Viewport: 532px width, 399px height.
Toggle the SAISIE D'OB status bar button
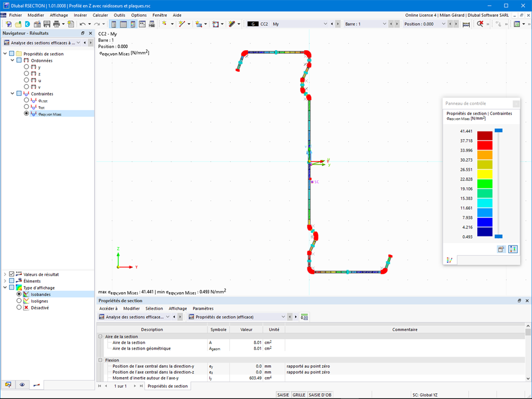pos(320,395)
